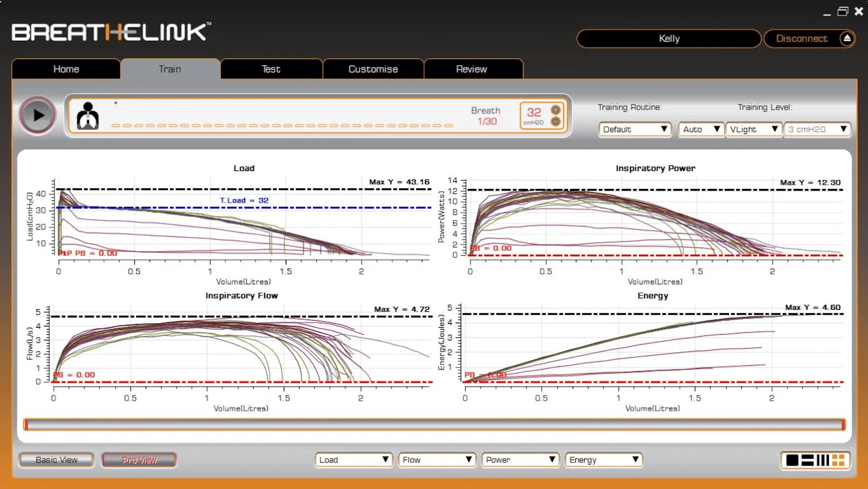Image resolution: width=868 pixels, height=489 pixels.
Task: Decrease load with the minus button
Action: pyautogui.click(x=556, y=122)
